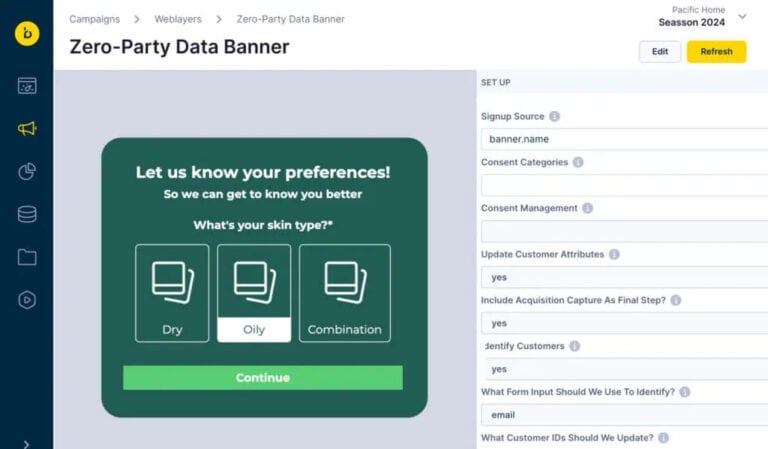The width and height of the screenshot is (768, 449).
Task: Click the Signup Source input field
Action: [624, 139]
